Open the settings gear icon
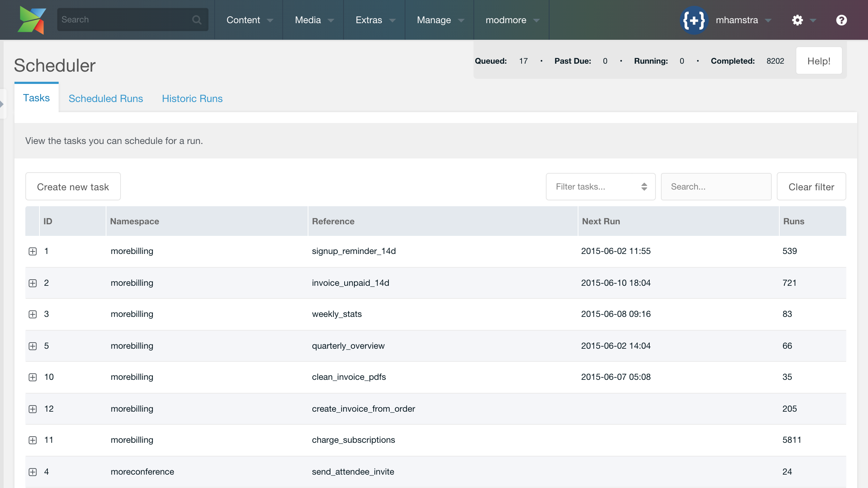The image size is (868, 488). tap(797, 20)
